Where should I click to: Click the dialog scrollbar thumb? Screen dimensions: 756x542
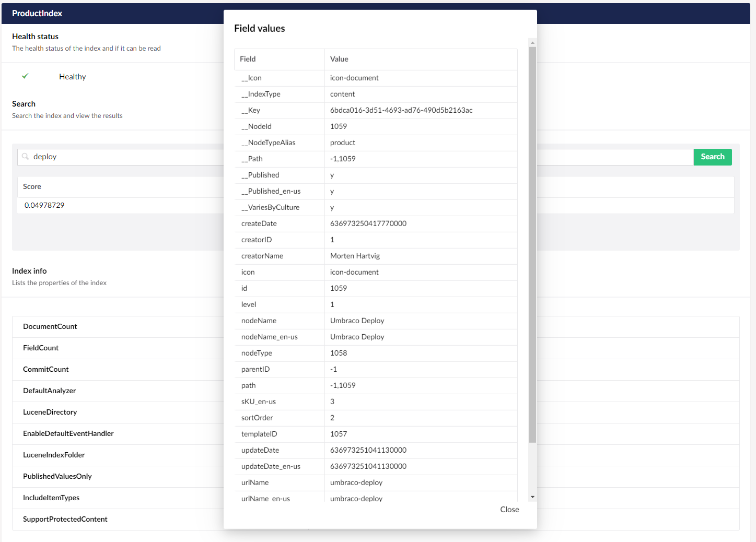coord(532,244)
